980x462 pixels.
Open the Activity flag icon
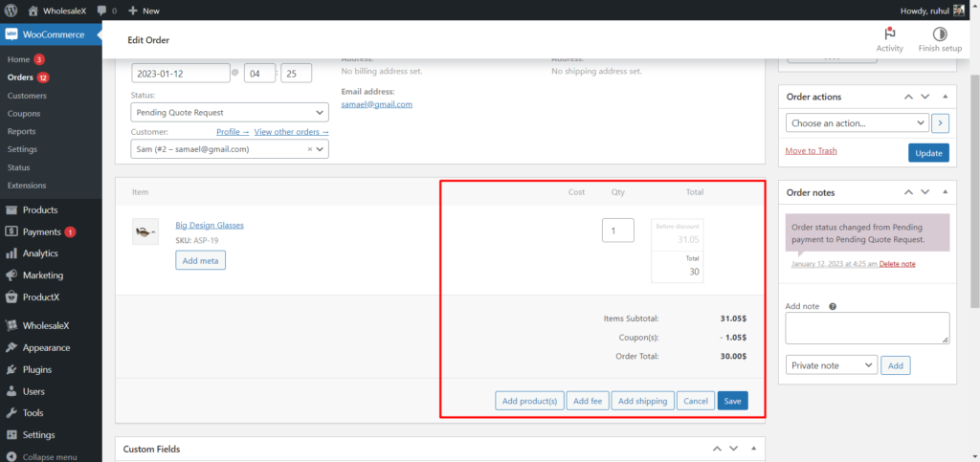pos(889,33)
